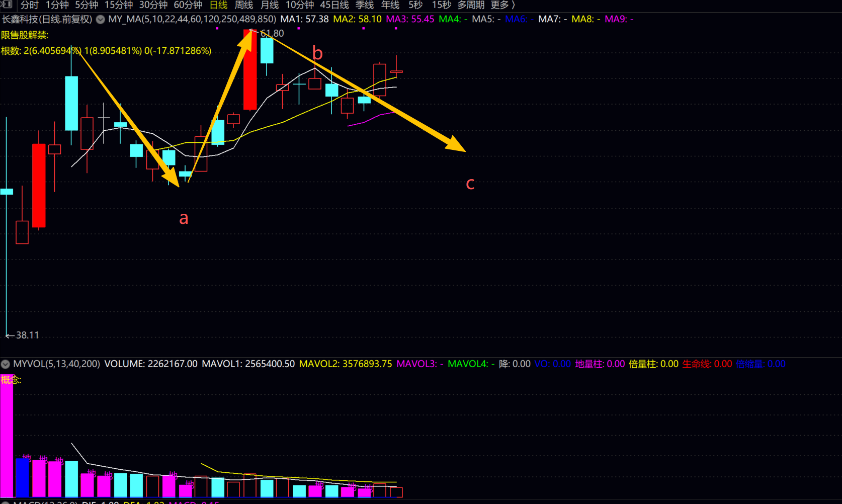Screen dimensions: 842x504
Task: Open the MYVOL indicator dropdown arrow
Action: pyautogui.click(x=6, y=364)
